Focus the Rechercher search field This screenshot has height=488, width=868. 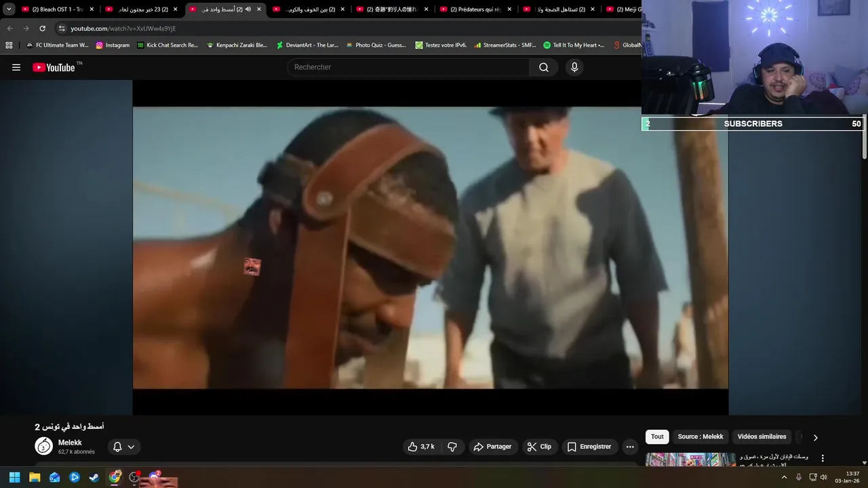(x=409, y=67)
